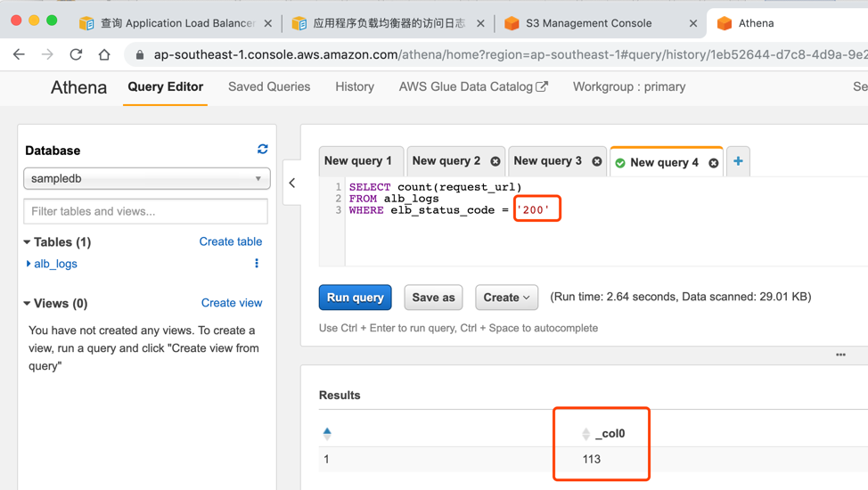
Task: Click the browser address bar URL
Action: (x=498, y=55)
